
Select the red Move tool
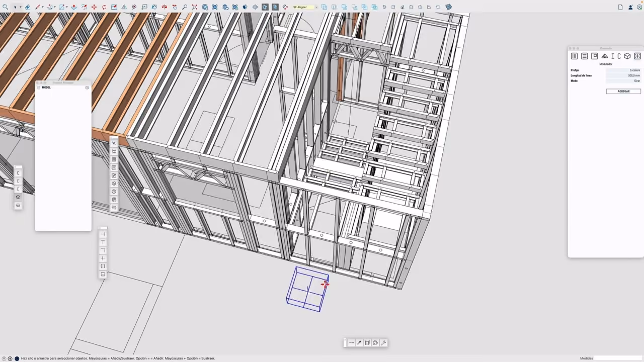coord(94,7)
